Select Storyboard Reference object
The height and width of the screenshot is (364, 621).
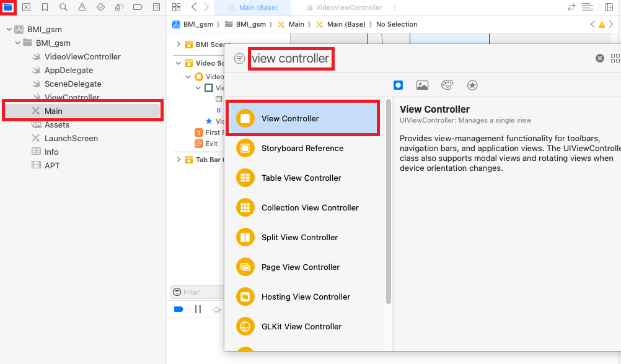point(303,149)
